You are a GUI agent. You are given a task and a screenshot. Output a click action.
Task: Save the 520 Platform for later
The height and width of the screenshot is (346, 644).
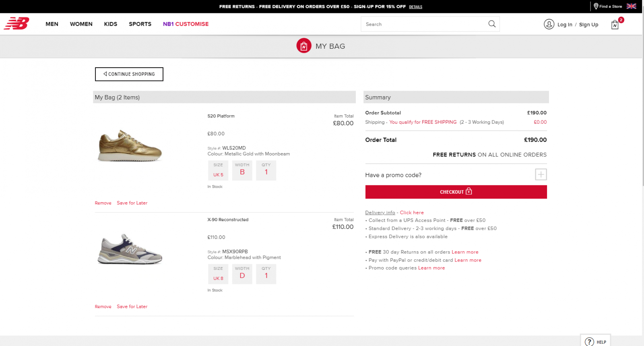click(132, 203)
